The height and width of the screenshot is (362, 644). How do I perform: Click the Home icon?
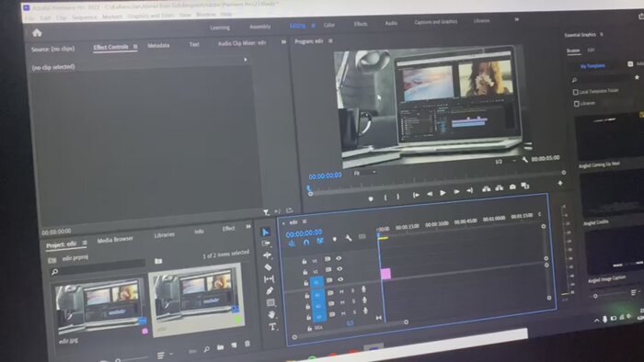tap(37, 32)
